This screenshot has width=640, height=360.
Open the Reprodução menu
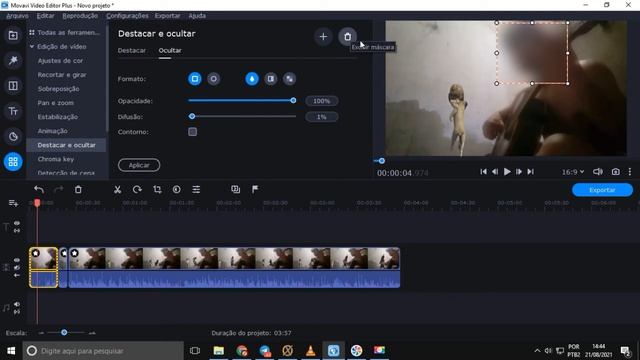coord(80,16)
